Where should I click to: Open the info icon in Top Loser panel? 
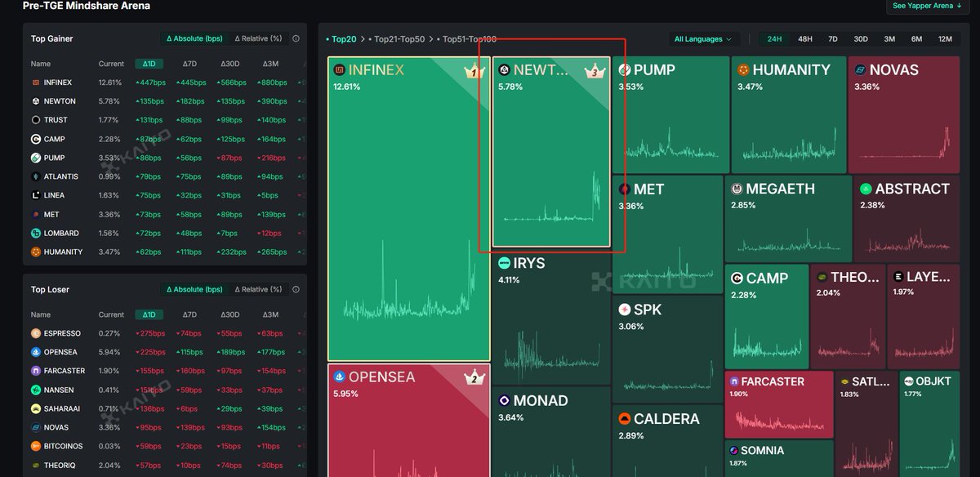point(296,289)
